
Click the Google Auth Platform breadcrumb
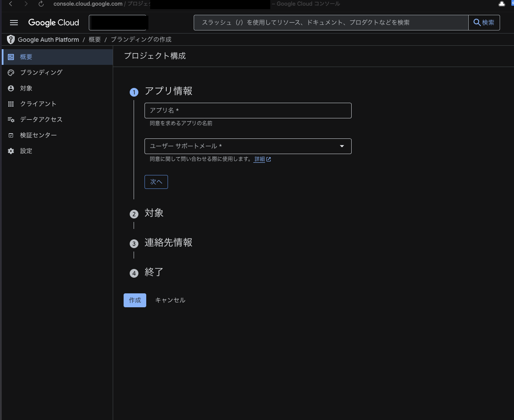(x=48, y=39)
